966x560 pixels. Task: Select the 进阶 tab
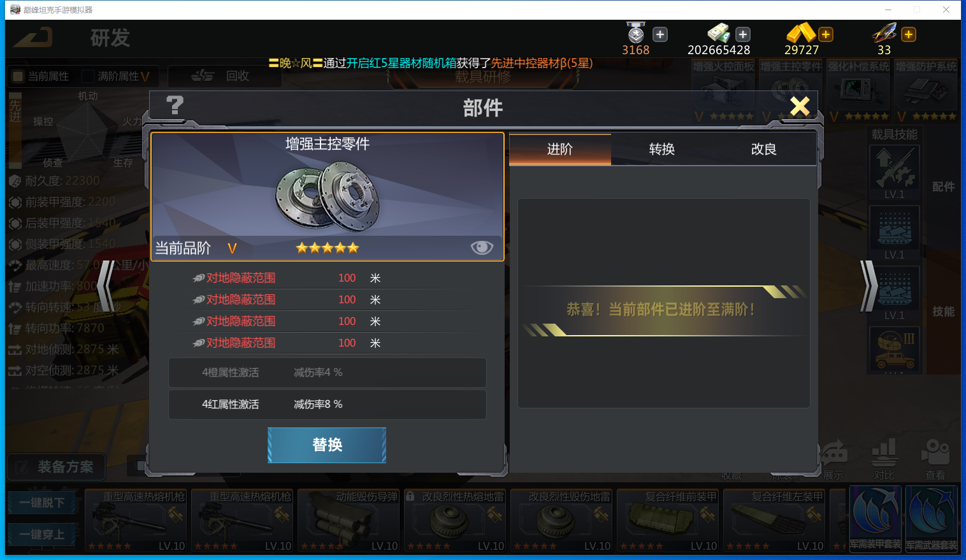click(x=560, y=149)
